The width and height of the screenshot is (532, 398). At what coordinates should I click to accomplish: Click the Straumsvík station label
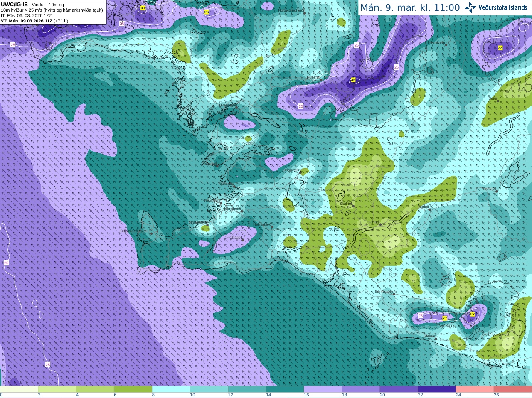(x=198, y=223)
